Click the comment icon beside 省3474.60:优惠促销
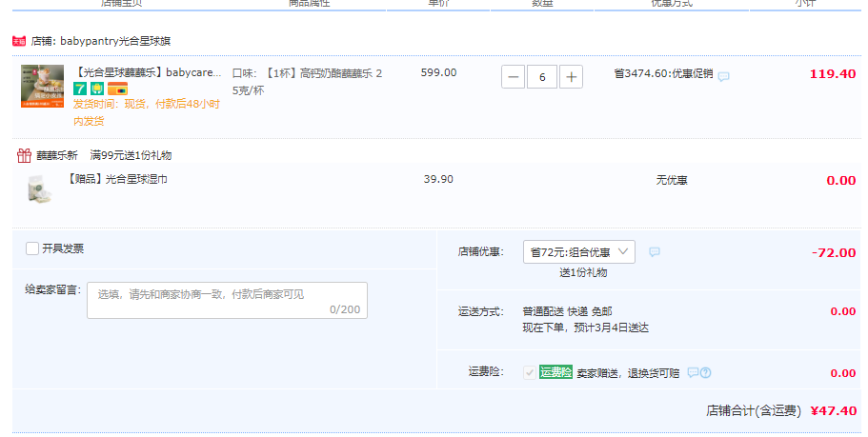The image size is (868, 437). [x=723, y=76]
